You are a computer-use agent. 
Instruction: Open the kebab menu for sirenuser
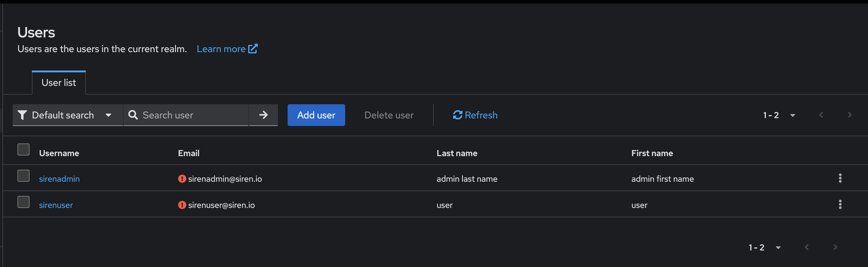pyautogui.click(x=840, y=204)
